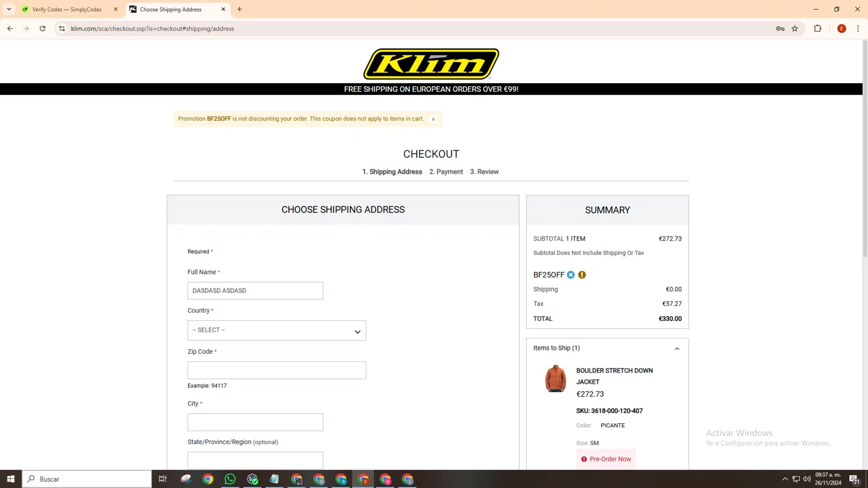Click the State/Province/Region input field
This screenshot has height=488, width=868.
(x=255, y=460)
